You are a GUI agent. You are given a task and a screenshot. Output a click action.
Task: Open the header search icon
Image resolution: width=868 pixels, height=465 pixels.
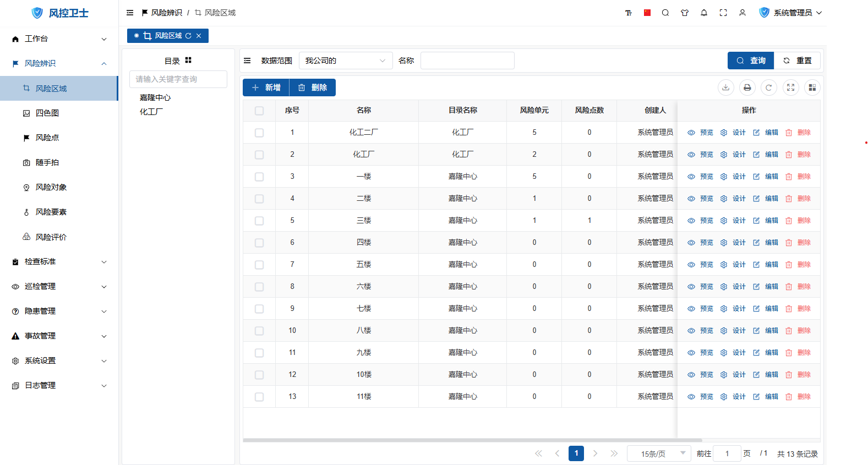tap(665, 13)
